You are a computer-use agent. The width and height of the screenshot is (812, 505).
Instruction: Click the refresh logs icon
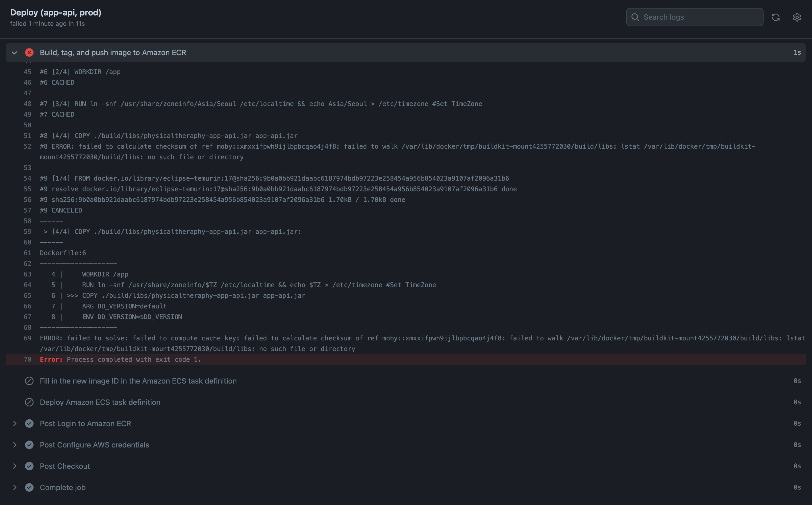pyautogui.click(x=776, y=17)
